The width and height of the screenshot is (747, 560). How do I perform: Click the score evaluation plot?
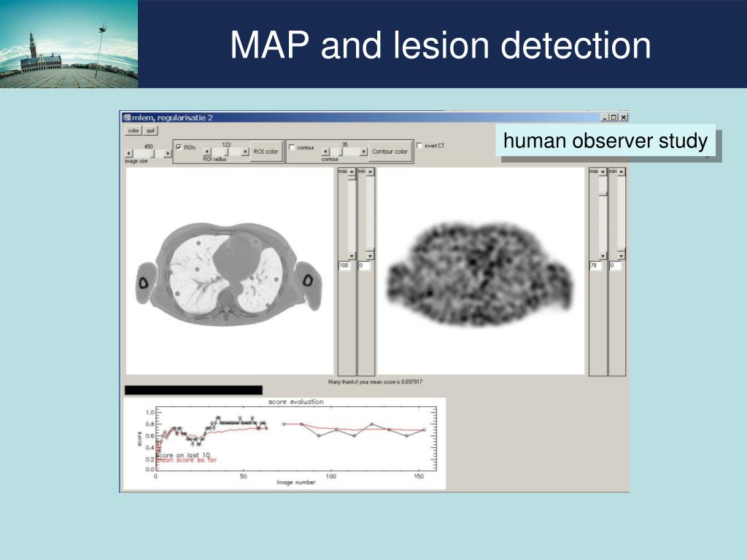(285, 443)
